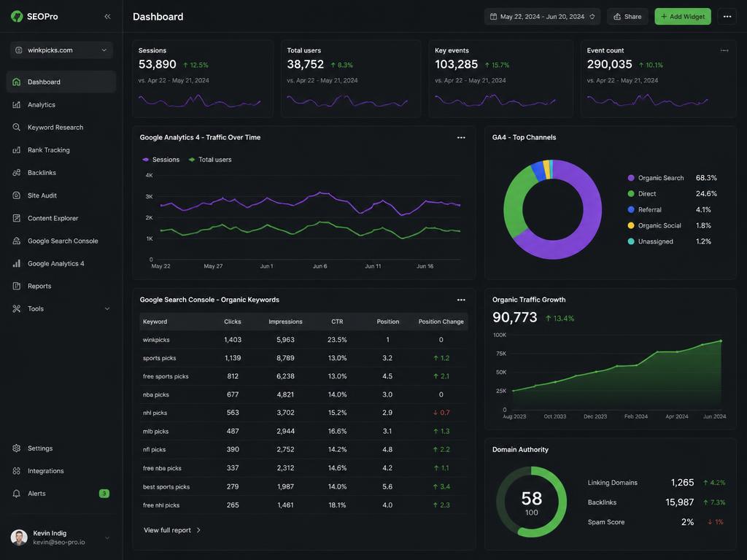Click the Backlinks value 15,987

[x=679, y=502]
